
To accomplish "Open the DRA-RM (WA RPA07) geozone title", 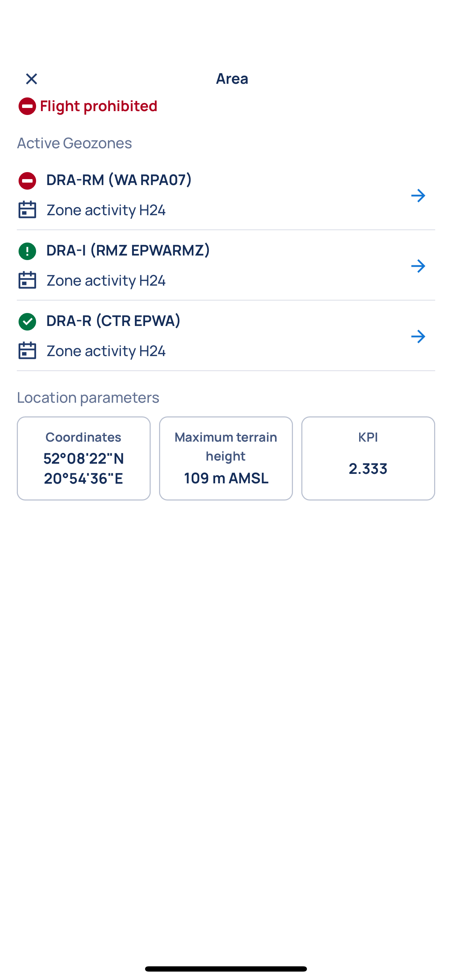I will coord(119,179).
